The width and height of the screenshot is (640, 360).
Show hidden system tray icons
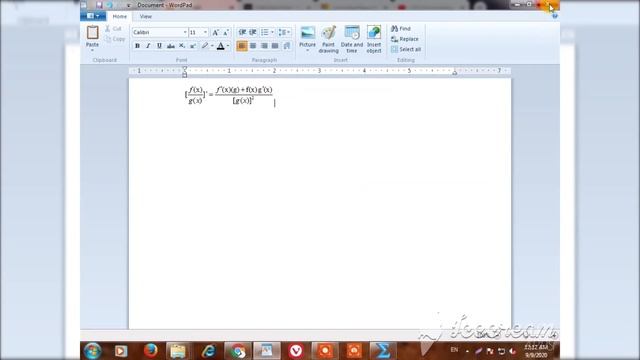467,351
